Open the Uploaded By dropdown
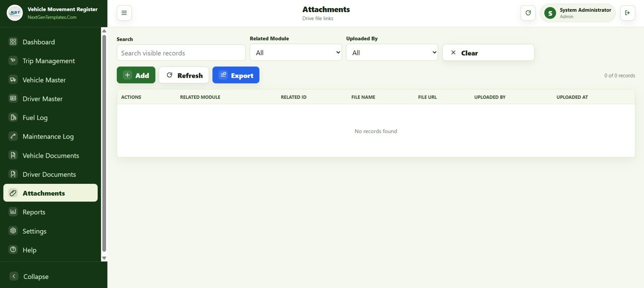 (x=392, y=52)
